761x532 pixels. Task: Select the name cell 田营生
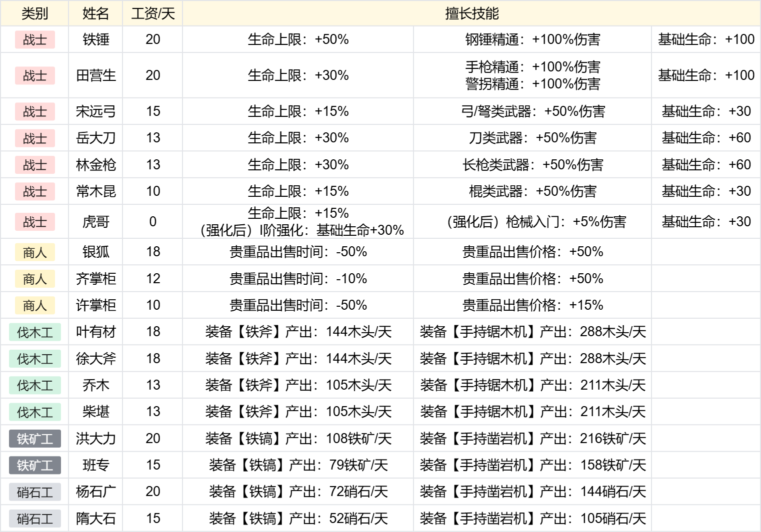[95, 75]
